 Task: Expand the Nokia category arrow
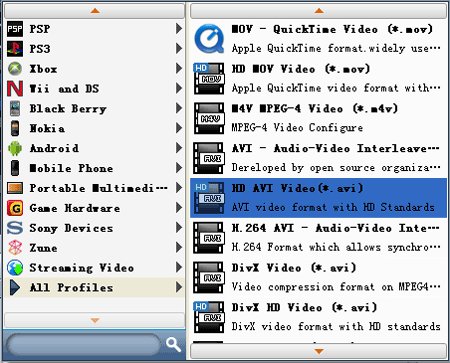(x=179, y=128)
